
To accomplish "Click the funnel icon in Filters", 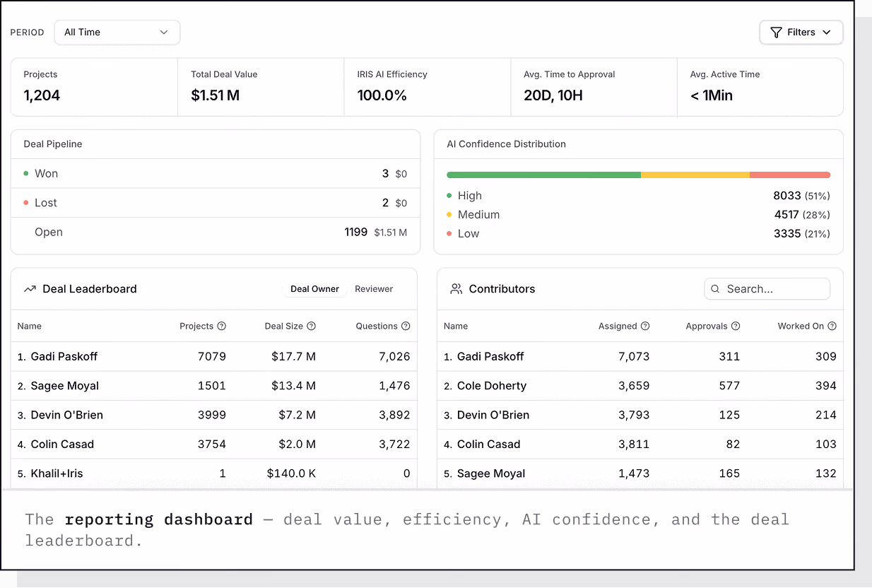I will 776,33.
